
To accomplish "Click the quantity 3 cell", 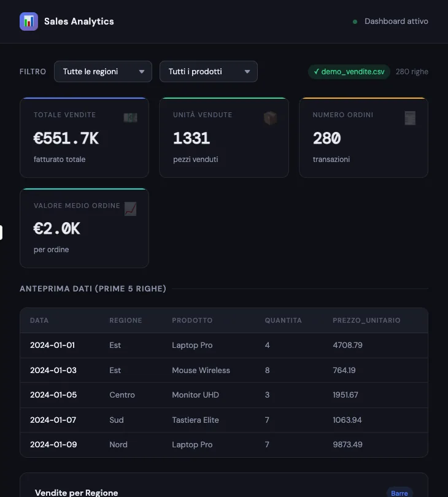I will [268, 395].
